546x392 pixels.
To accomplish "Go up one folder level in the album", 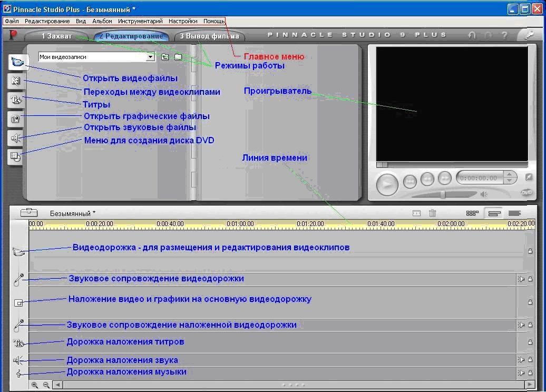I will (165, 57).
